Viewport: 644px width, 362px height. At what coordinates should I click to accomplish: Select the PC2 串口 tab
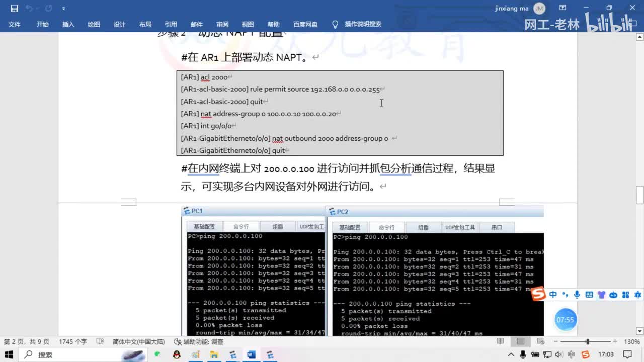[x=497, y=227]
